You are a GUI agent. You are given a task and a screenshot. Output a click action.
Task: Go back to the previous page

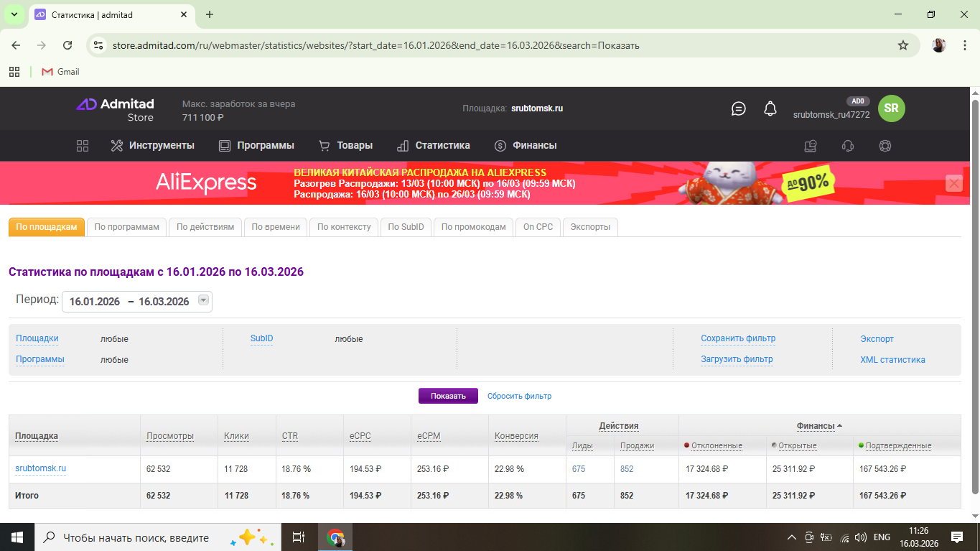[x=16, y=45]
